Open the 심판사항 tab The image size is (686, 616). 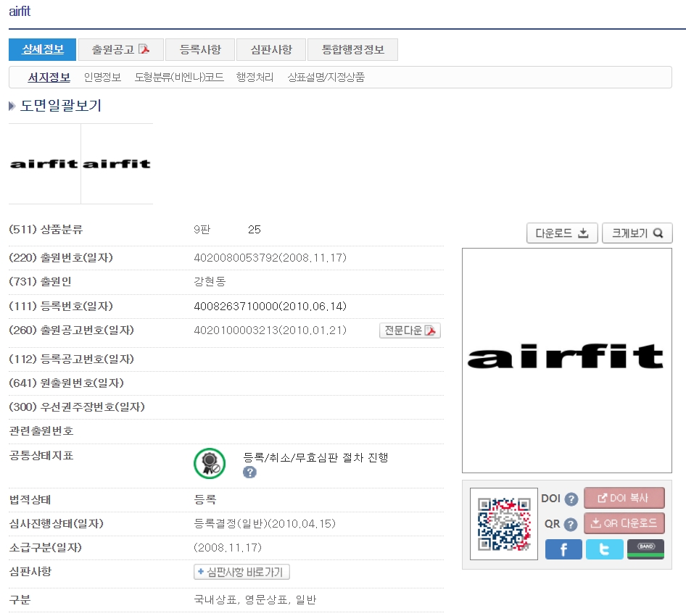click(271, 50)
